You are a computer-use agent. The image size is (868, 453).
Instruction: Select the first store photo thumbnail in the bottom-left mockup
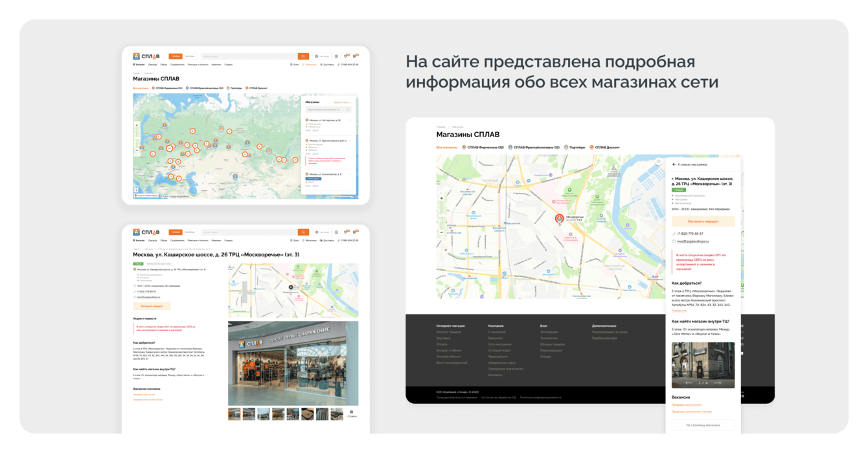click(234, 414)
